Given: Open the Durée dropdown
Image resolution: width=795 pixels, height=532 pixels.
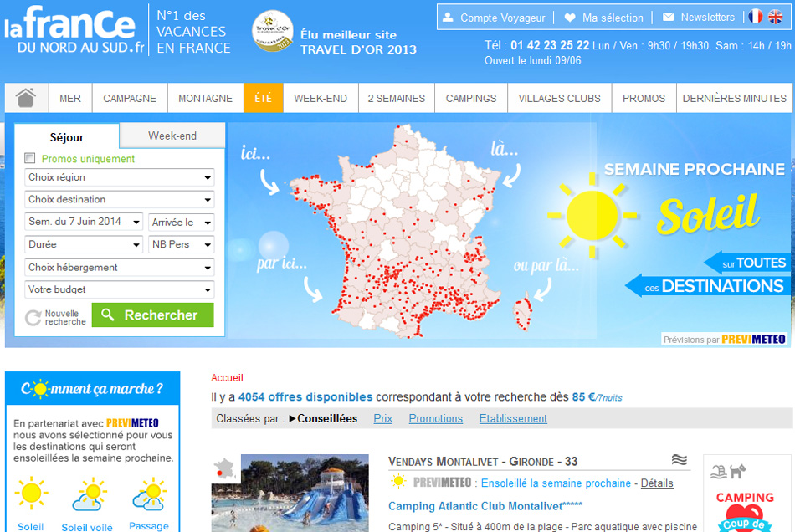Looking at the screenshot, I should 84,245.
